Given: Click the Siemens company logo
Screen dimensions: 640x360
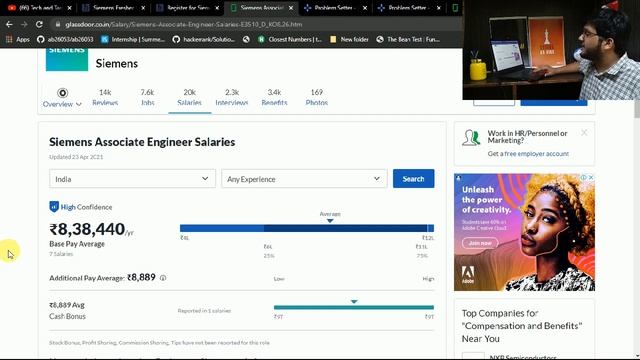Looking at the screenshot, I should (x=67, y=60).
